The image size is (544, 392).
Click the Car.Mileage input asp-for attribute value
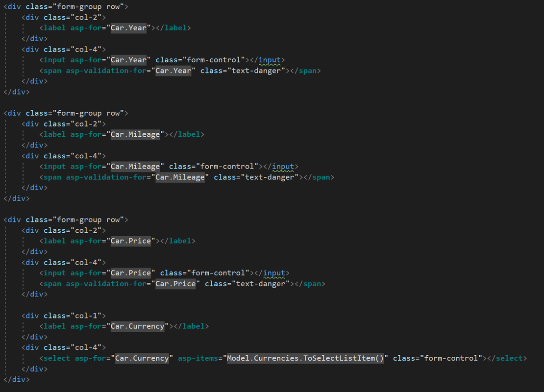[x=135, y=166]
